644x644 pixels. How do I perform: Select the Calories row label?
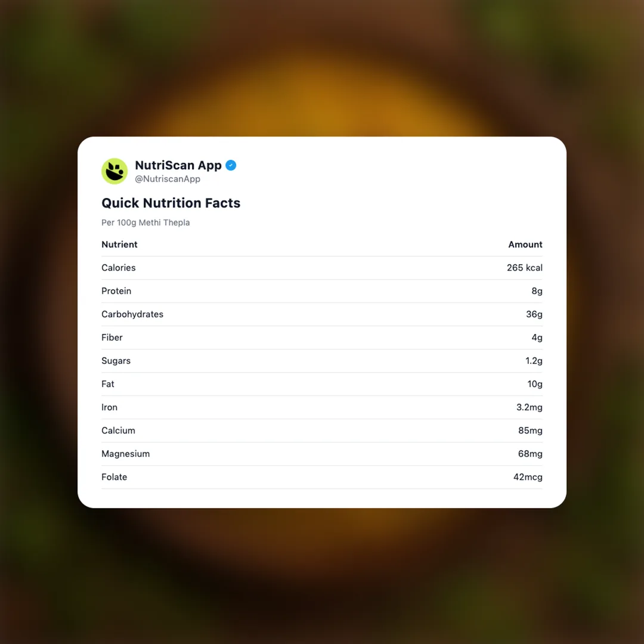[119, 268]
